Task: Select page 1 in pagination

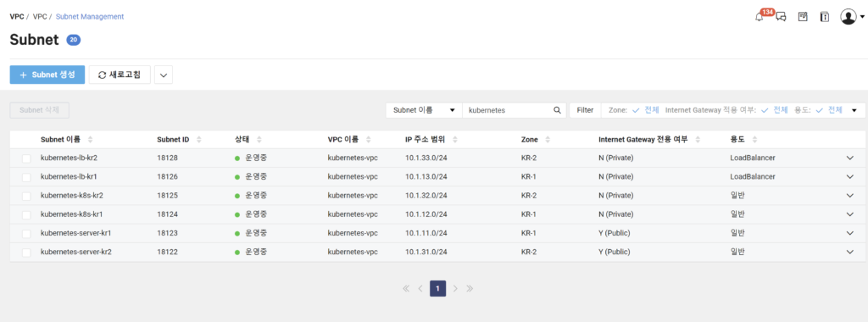Action: pyautogui.click(x=438, y=288)
